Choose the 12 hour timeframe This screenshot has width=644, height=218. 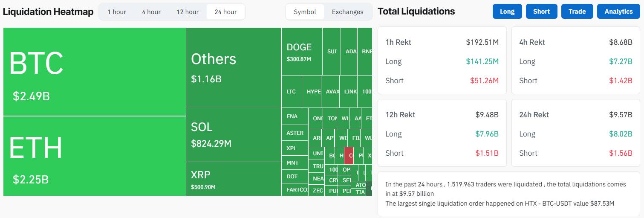point(188,12)
